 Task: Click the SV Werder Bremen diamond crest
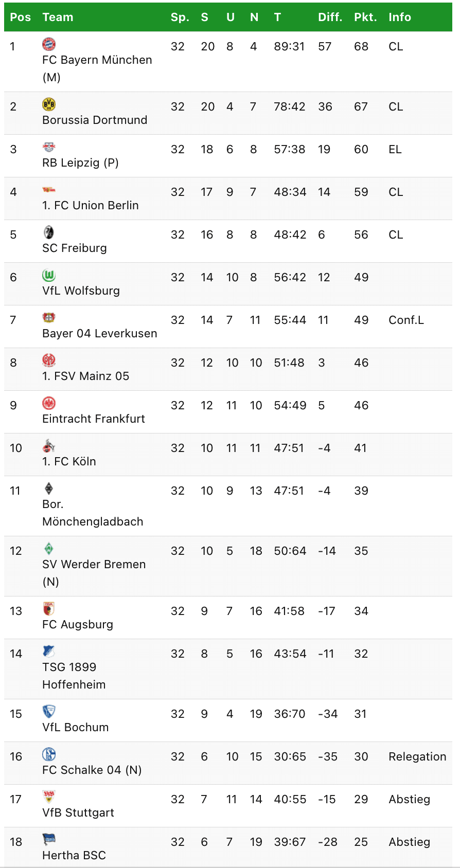point(49,549)
